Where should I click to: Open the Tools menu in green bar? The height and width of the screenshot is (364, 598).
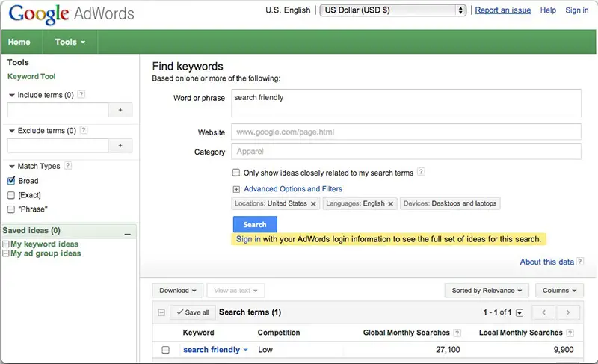[70, 42]
